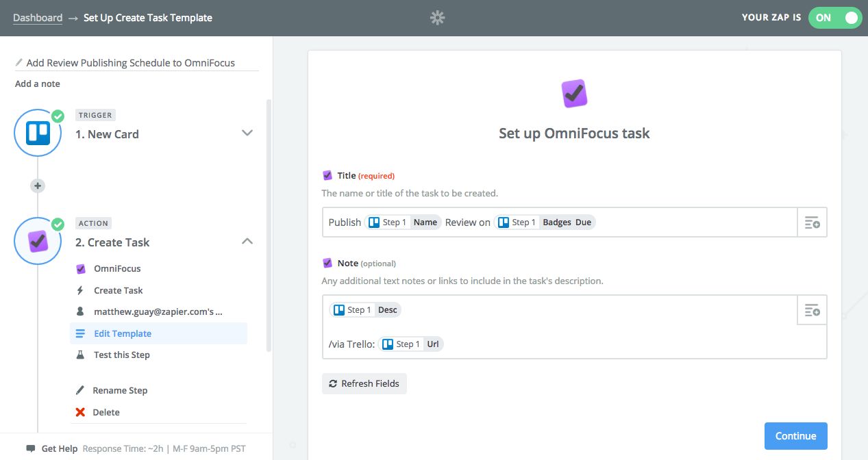
Task: Select the 2. Create Task step title
Action: click(112, 242)
